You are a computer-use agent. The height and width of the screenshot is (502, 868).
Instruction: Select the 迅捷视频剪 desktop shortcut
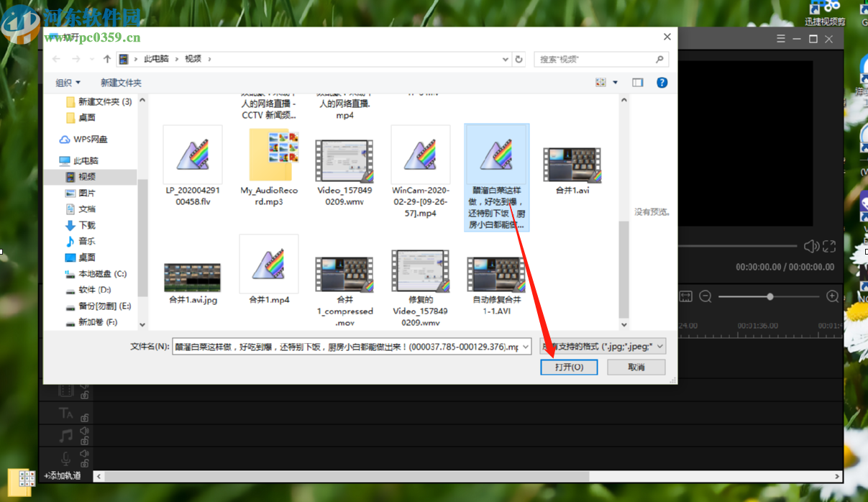pyautogui.click(x=823, y=14)
